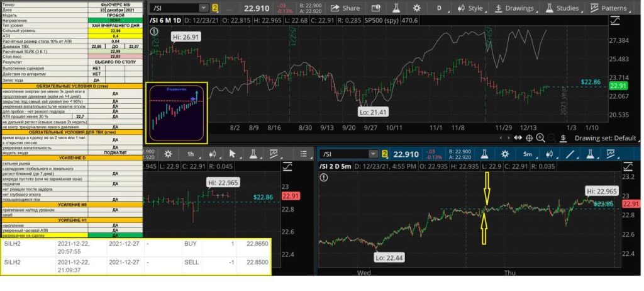Click the 22.8500 sell price cell
This screenshot has height=291, width=644.
coord(257,262)
